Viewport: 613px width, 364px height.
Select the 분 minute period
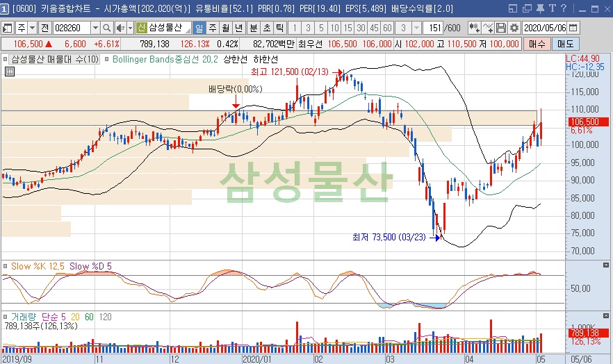(254, 28)
